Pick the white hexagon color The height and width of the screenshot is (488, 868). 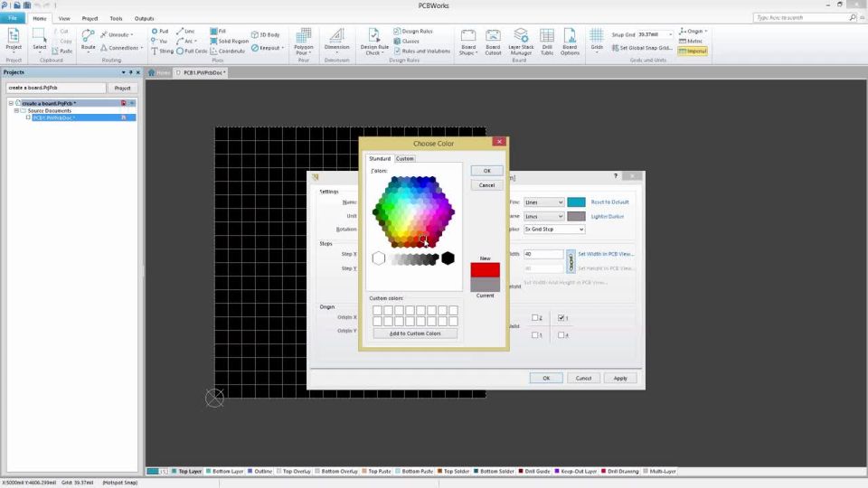[x=379, y=258]
